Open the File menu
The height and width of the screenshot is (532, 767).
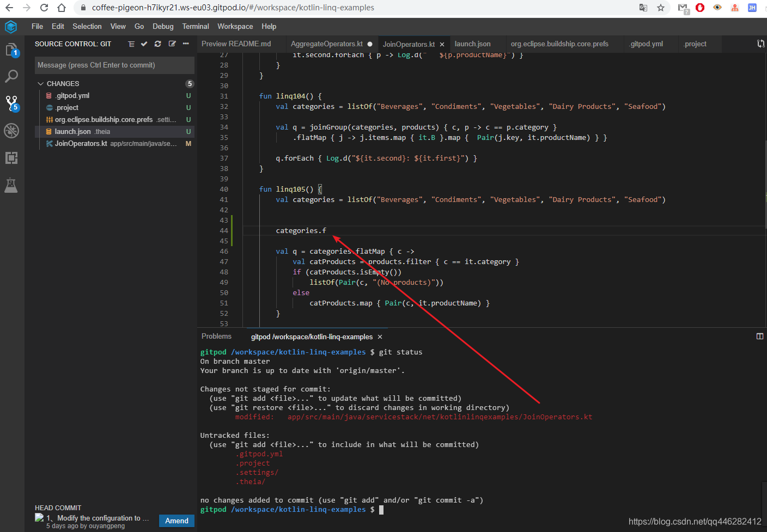click(37, 27)
